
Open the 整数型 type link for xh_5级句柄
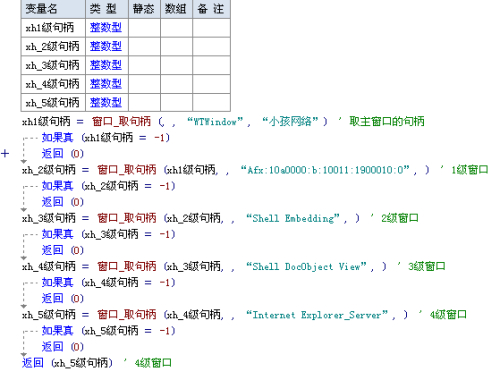(x=106, y=102)
